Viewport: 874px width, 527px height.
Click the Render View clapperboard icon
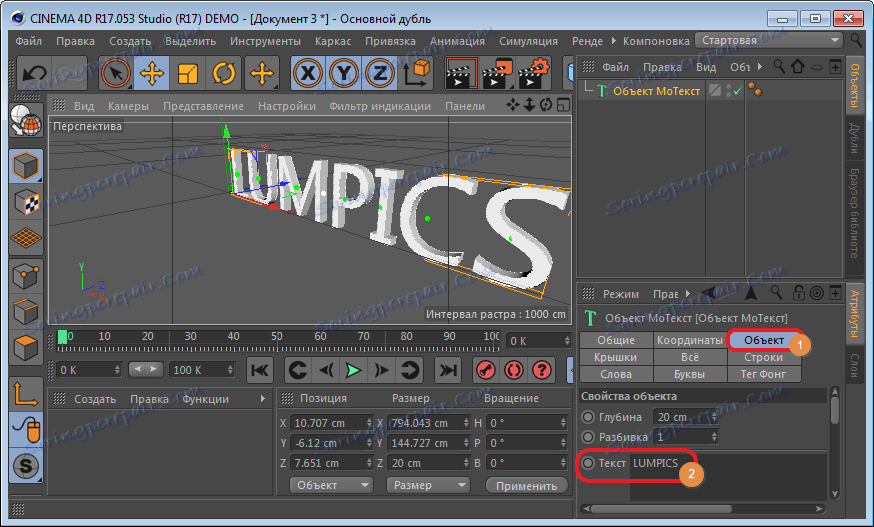click(x=461, y=73)
